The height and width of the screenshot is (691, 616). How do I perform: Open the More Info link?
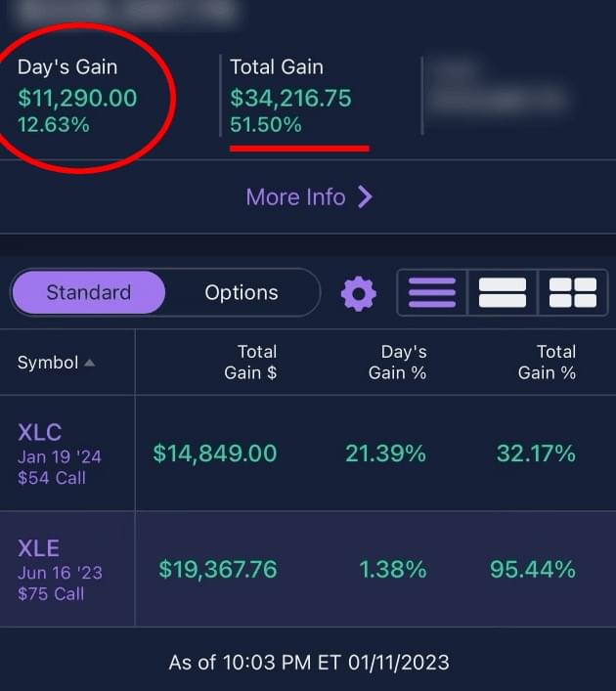coord(296,197)
